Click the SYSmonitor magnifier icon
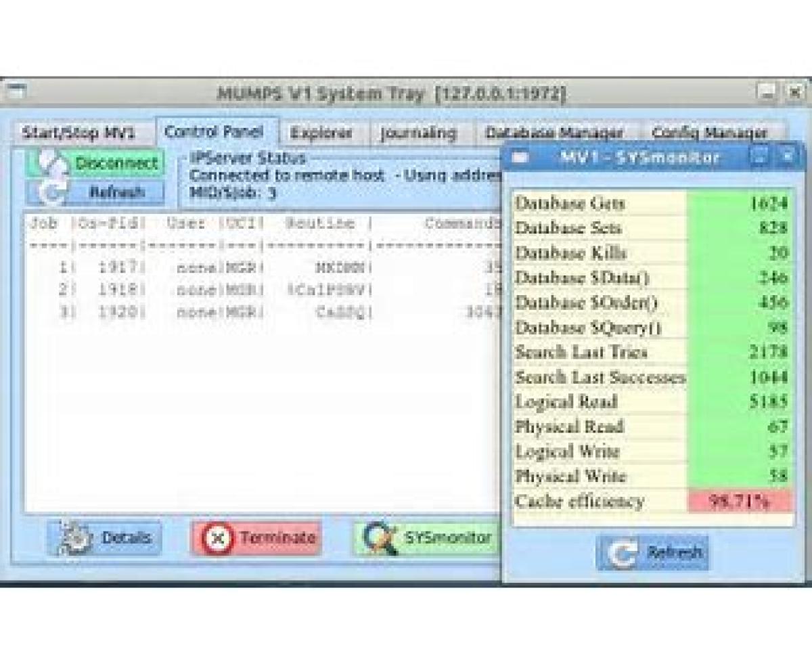 [x=376, y=539]
